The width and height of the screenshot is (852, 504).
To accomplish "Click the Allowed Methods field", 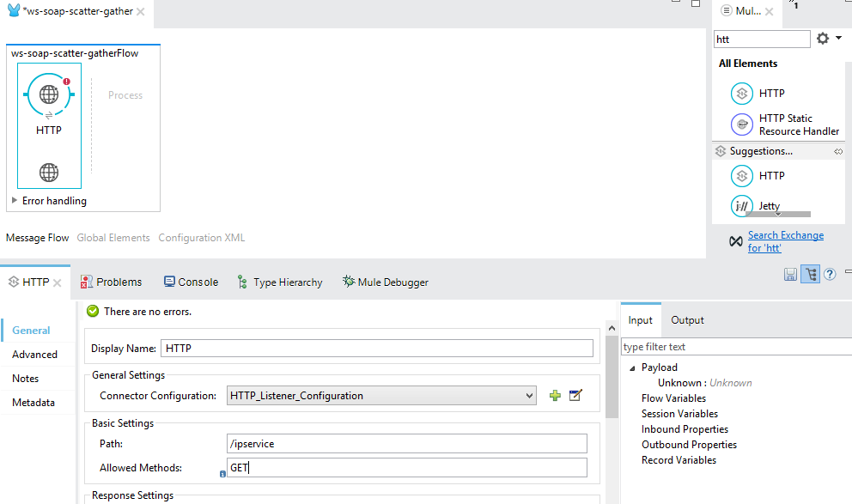I will 407,468.
